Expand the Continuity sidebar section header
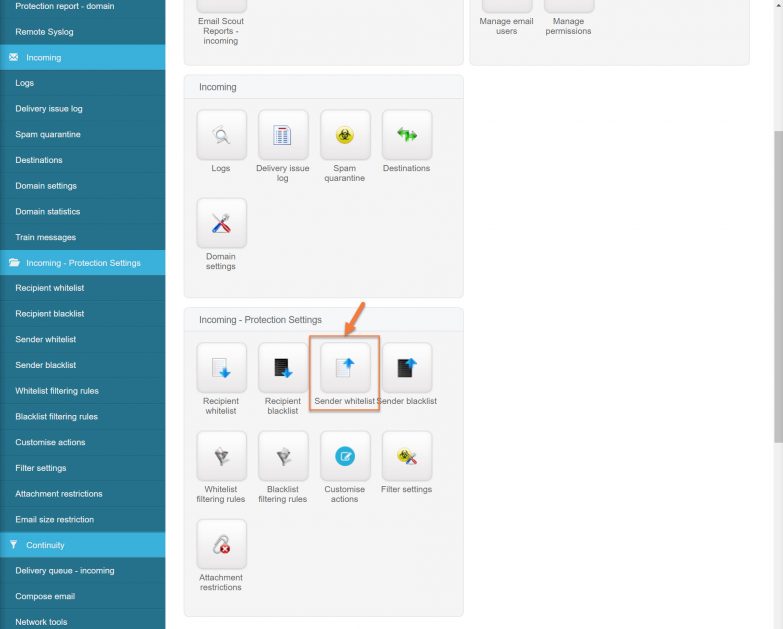 (x=82, y=545)
